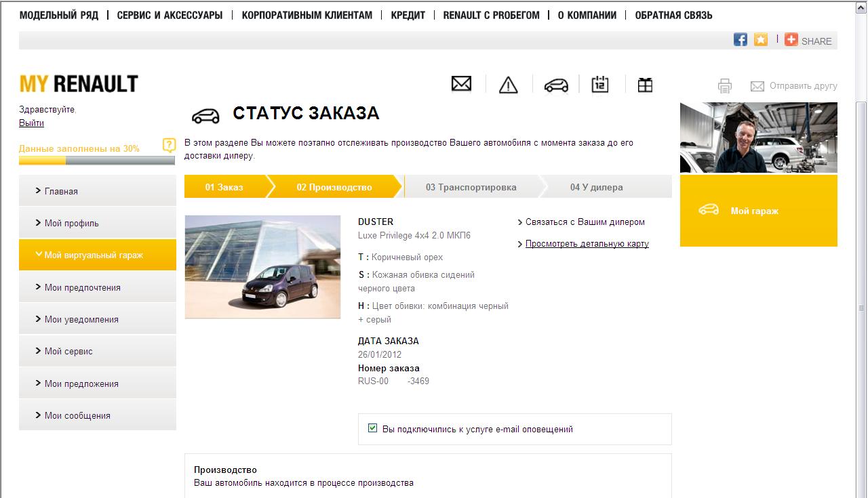This screenshot has height=498, width=868.
Task: Expand Мои сообщения section
Action: click(x=98, y=415)
